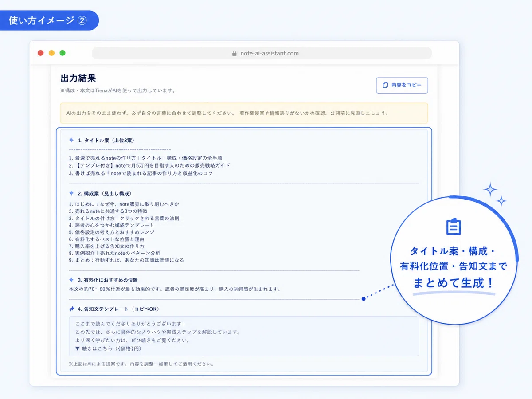The height and width of the screenshot is (399, 532).
Task: Select the note-ai-assistant.com address bar
Action: pos(262,53)
